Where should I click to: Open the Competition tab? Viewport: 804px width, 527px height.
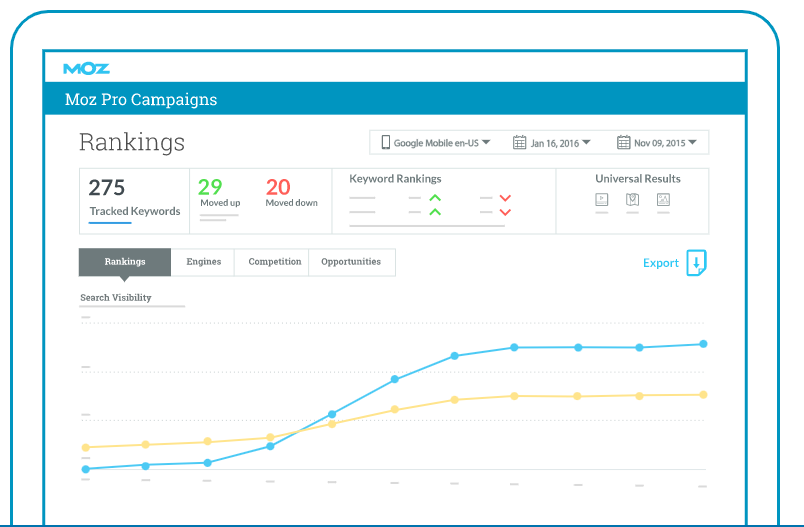pos(274,262)
